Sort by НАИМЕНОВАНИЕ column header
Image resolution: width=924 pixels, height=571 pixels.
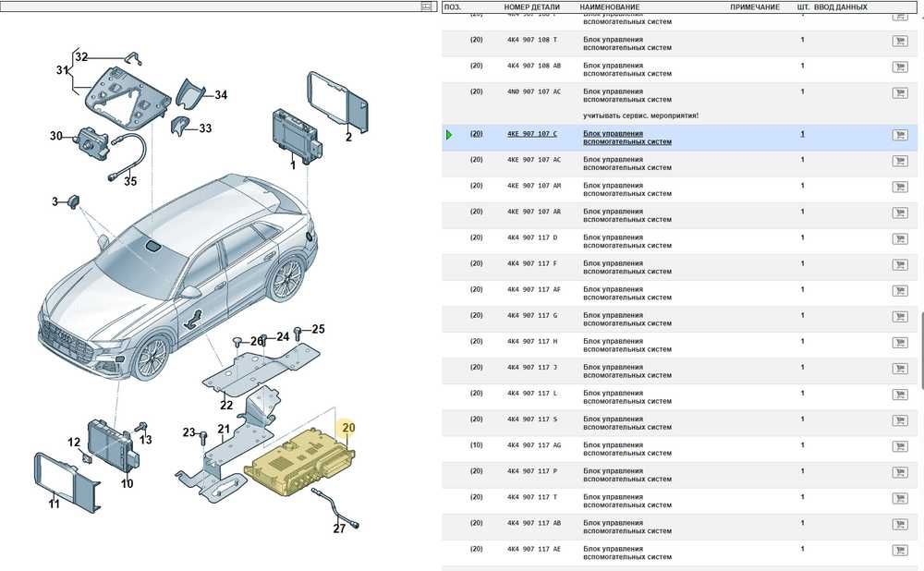pos(609,7)
